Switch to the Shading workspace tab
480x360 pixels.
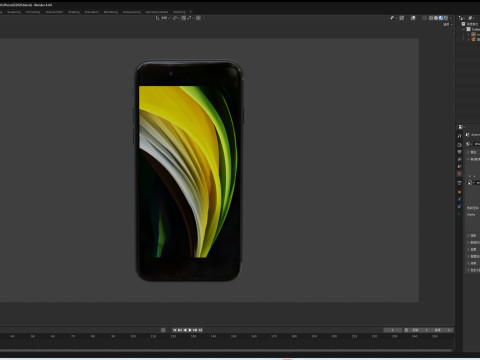[74, 12]
